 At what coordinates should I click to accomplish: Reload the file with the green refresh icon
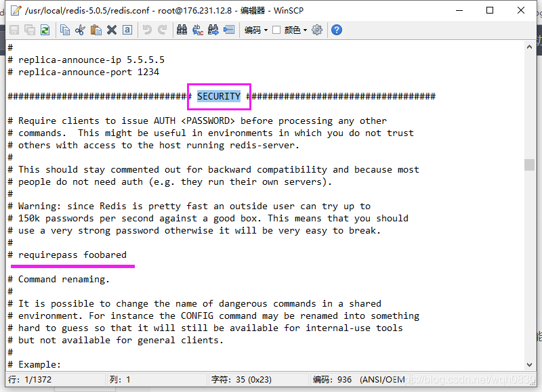click(45, 30)
